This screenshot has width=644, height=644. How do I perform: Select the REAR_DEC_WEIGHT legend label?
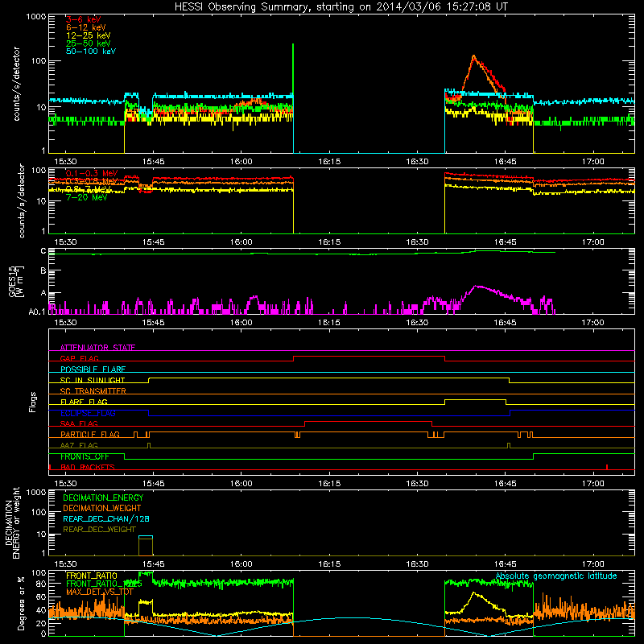coord(99,530)
